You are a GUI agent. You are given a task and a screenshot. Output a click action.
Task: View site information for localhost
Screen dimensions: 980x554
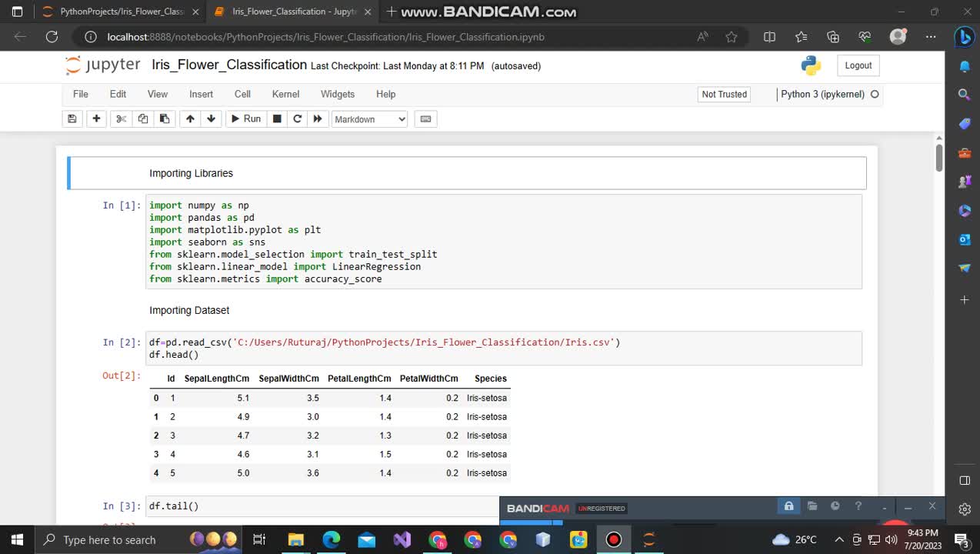click(91, 36)
